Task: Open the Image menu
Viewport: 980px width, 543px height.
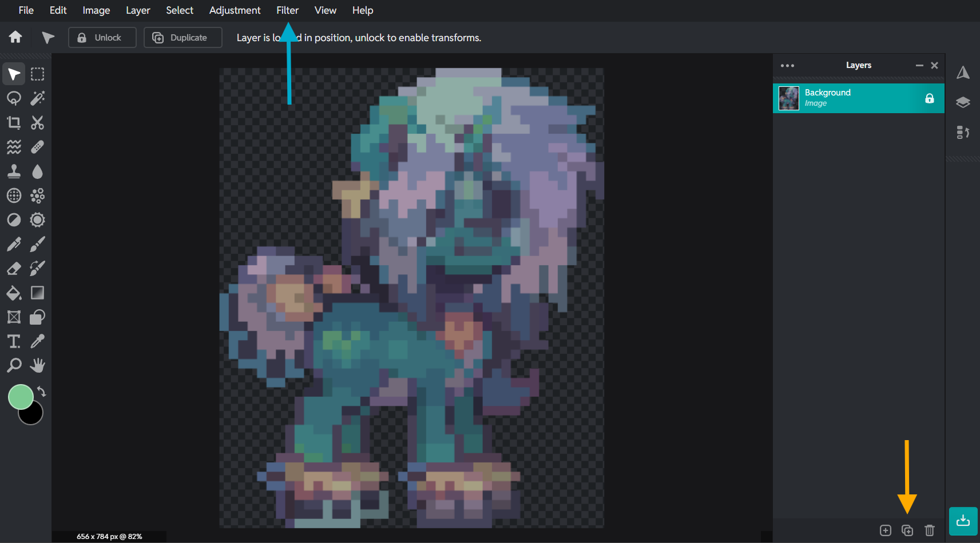Action: 96,10
